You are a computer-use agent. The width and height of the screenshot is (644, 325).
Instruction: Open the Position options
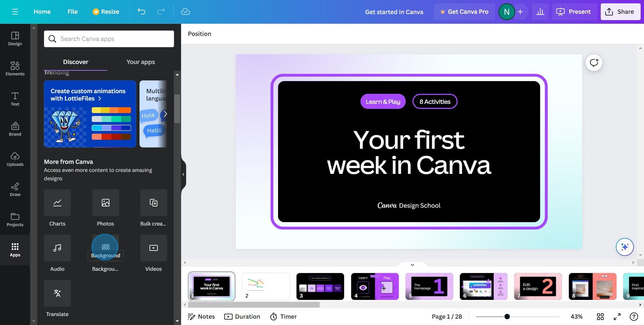click(200, 34)
